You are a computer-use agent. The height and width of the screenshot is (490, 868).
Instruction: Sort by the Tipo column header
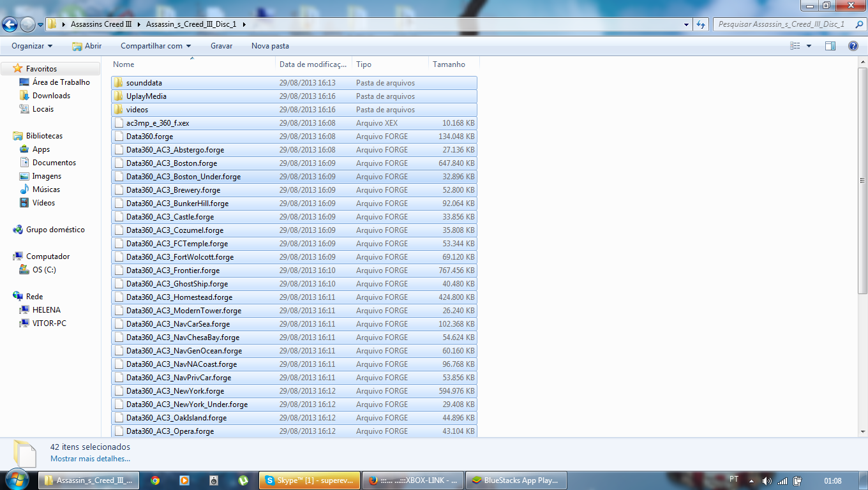(x=391, y=64)
